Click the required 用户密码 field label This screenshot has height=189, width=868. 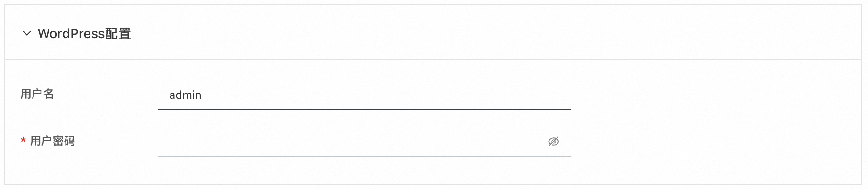coord(52,141)
